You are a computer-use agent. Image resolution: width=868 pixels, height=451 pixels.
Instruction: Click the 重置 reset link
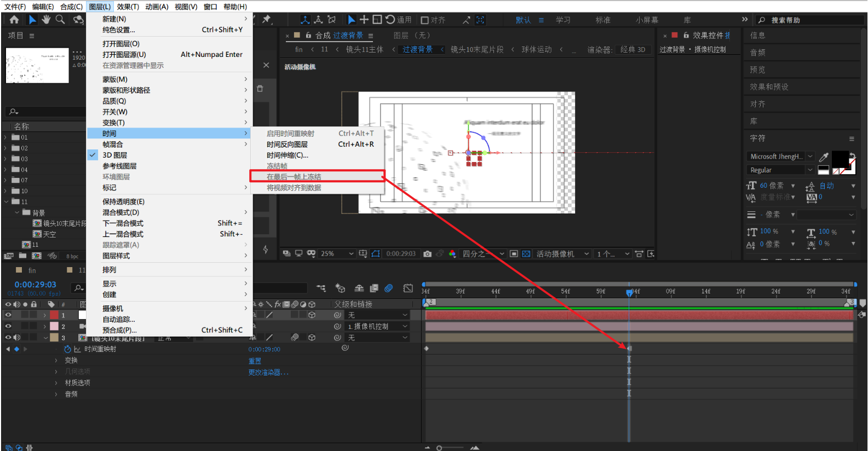click(255, 361)
